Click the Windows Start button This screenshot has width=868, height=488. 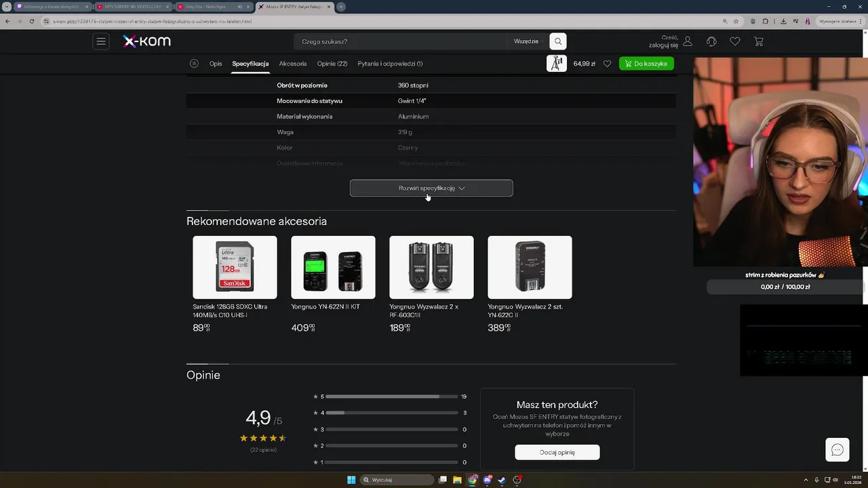point(351,480)
